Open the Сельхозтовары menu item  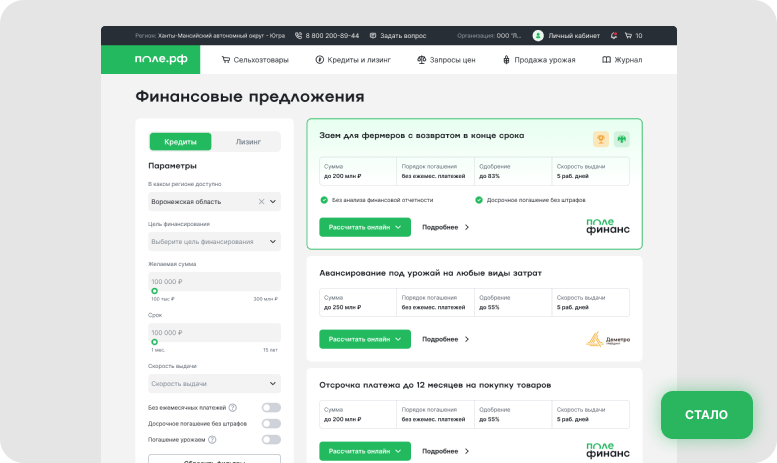coord(255,59)
